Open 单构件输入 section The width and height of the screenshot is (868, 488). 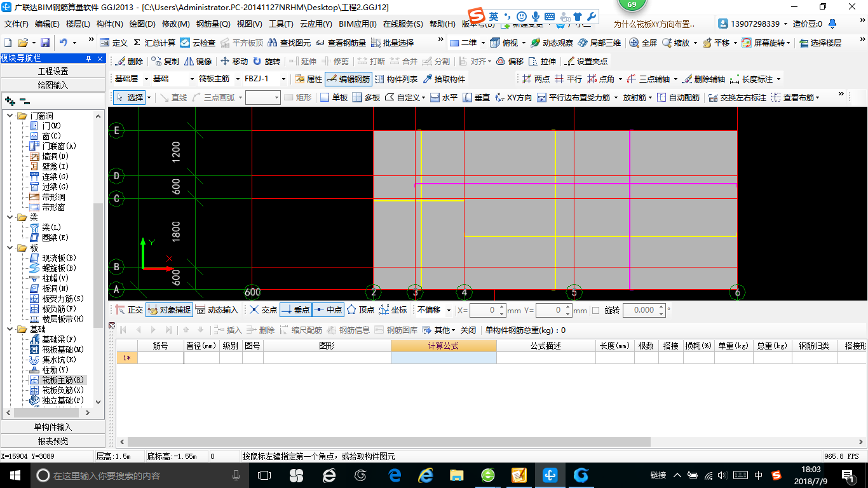coord(53,427)
